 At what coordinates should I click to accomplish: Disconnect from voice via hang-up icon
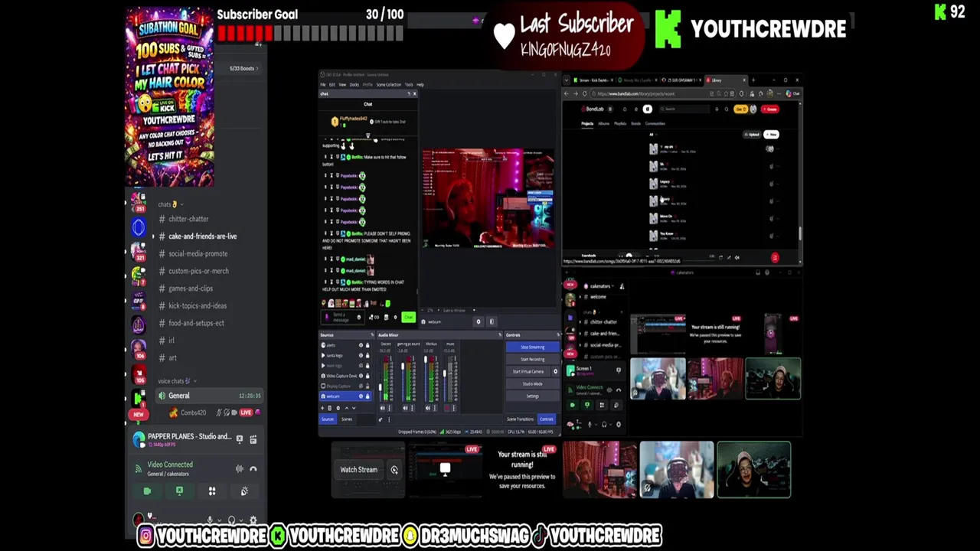[253, 468]
